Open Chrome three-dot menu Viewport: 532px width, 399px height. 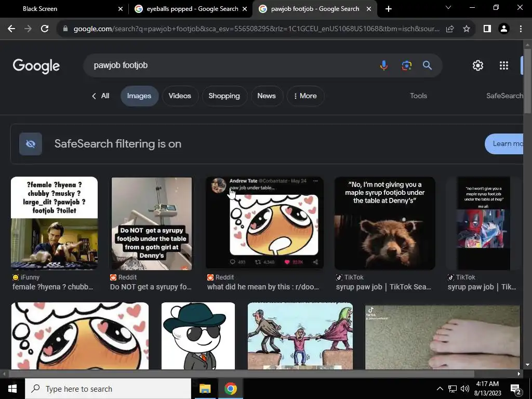pyautogui.click(x=521, y=29)
